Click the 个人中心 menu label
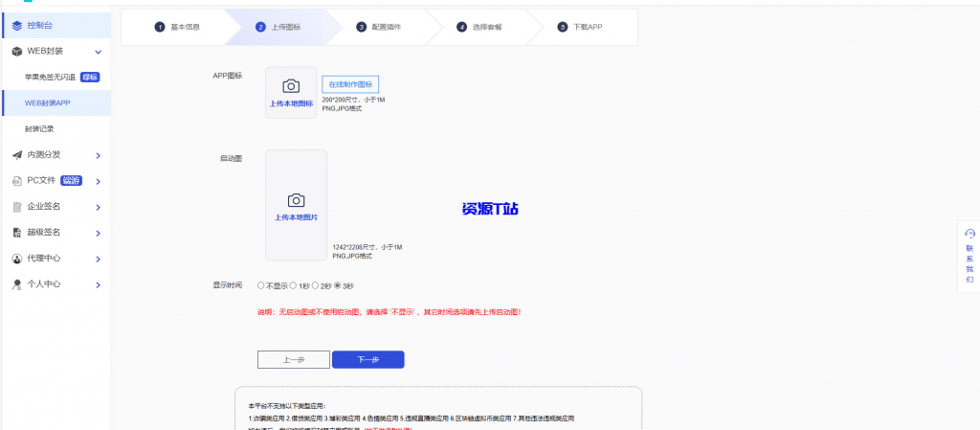980x430 pixels. tap(44, 284)
